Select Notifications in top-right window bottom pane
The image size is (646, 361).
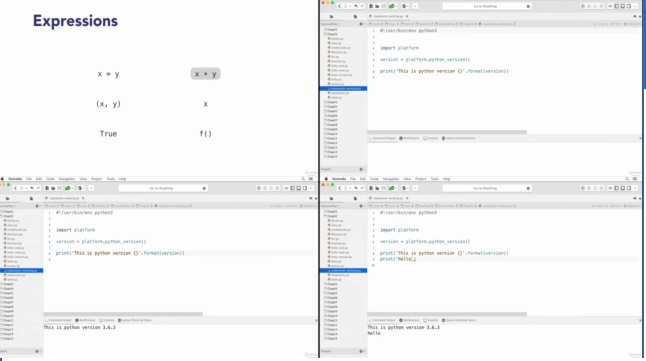tap(409, 138)
